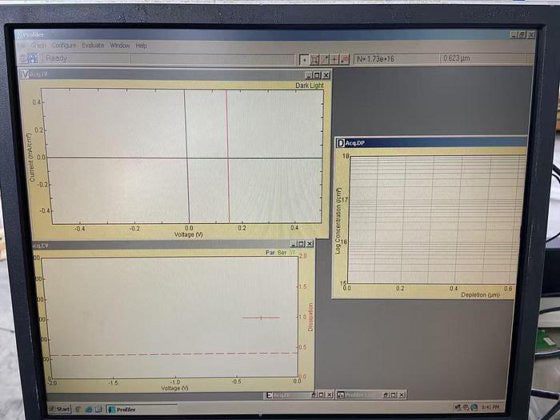Minimize the main Profiler window
This screenshot has height=420, width=560.
pyautogui.click(x=514, y=35)
